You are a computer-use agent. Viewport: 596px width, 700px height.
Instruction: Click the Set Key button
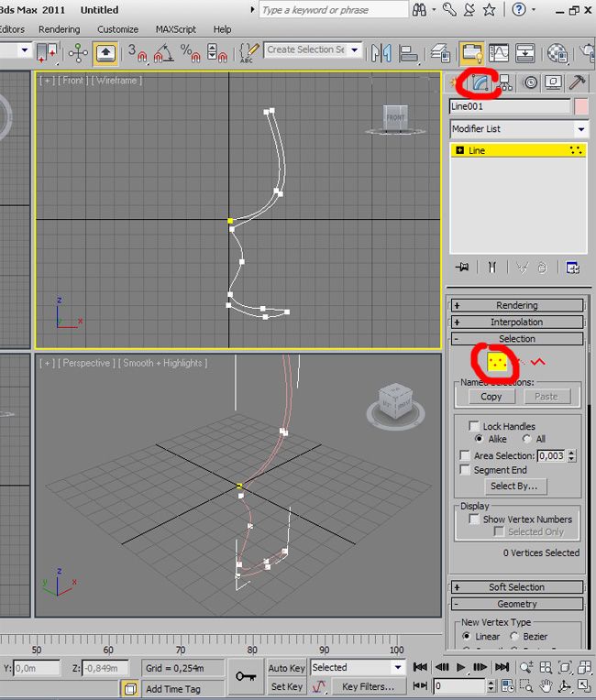[x=286, y=686]
